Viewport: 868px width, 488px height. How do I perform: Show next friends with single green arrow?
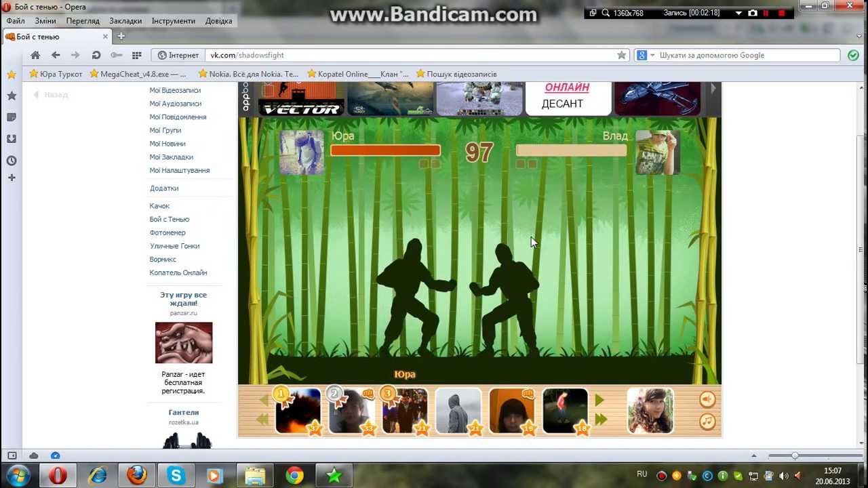(x=599, y=401)
